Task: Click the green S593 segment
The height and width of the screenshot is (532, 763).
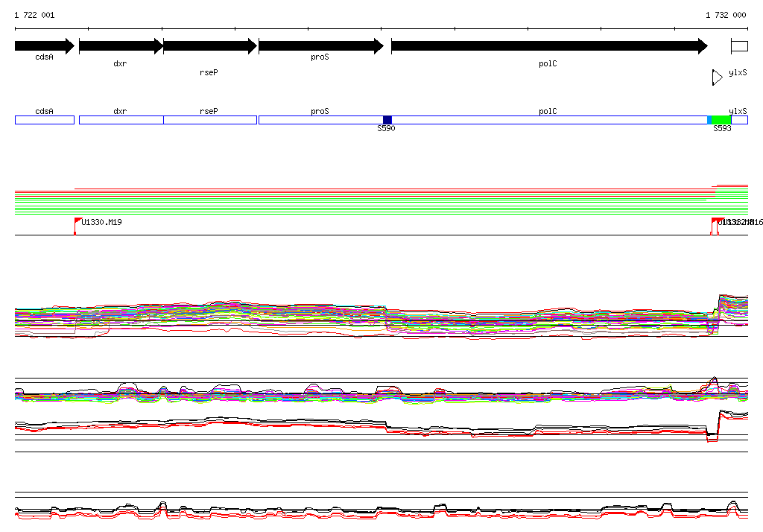Action: (x=721, y=120)
